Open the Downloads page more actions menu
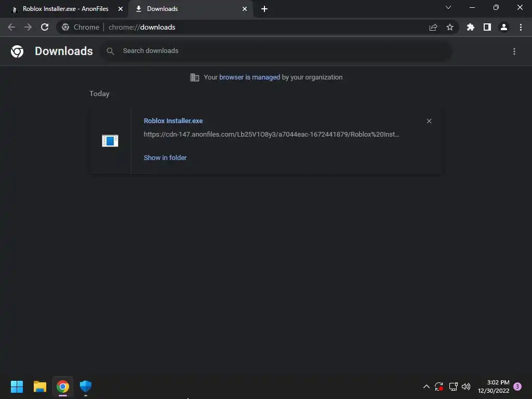The image size is (532, 399). tap(514, 51)
